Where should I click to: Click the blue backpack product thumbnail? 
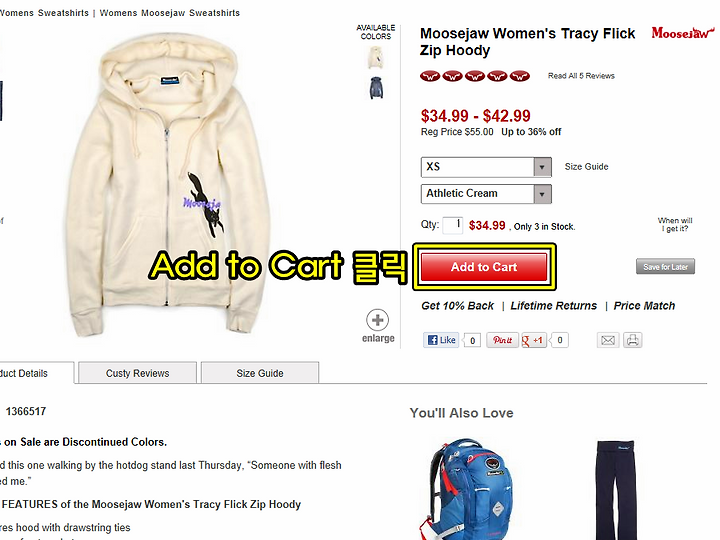click(466, 489)
